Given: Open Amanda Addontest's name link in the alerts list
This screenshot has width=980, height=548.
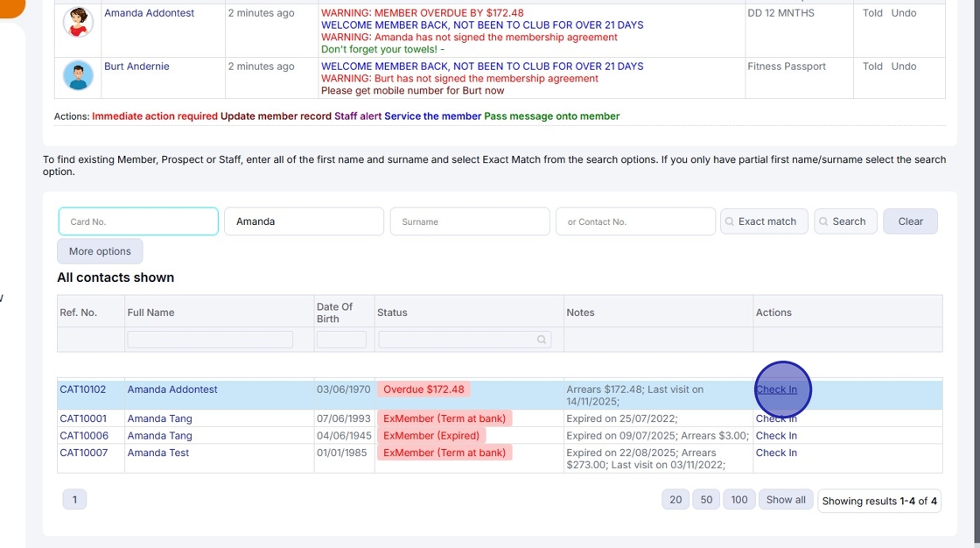Looking at the screenshot, I should coord(149,12).
